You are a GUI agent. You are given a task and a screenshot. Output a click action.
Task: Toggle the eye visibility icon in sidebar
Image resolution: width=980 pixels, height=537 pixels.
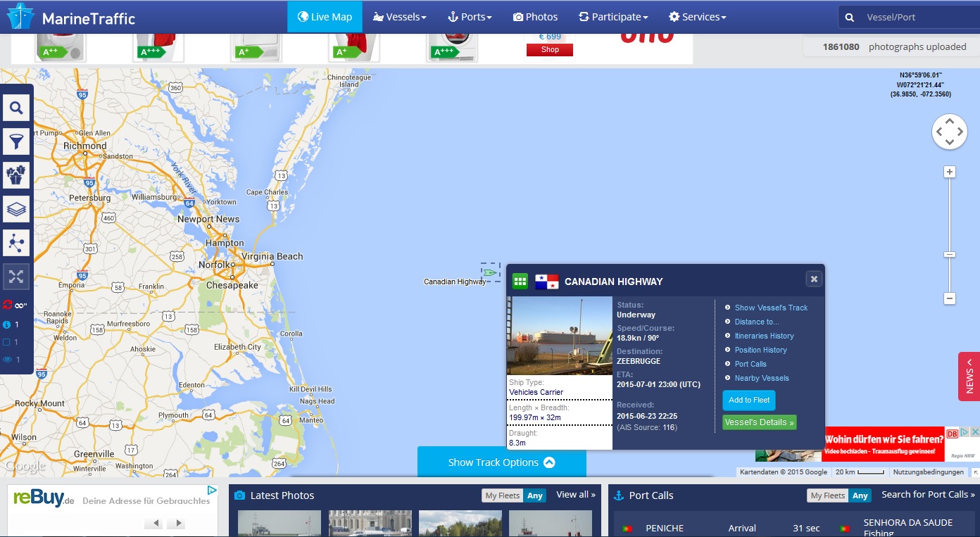click(6, 360)
